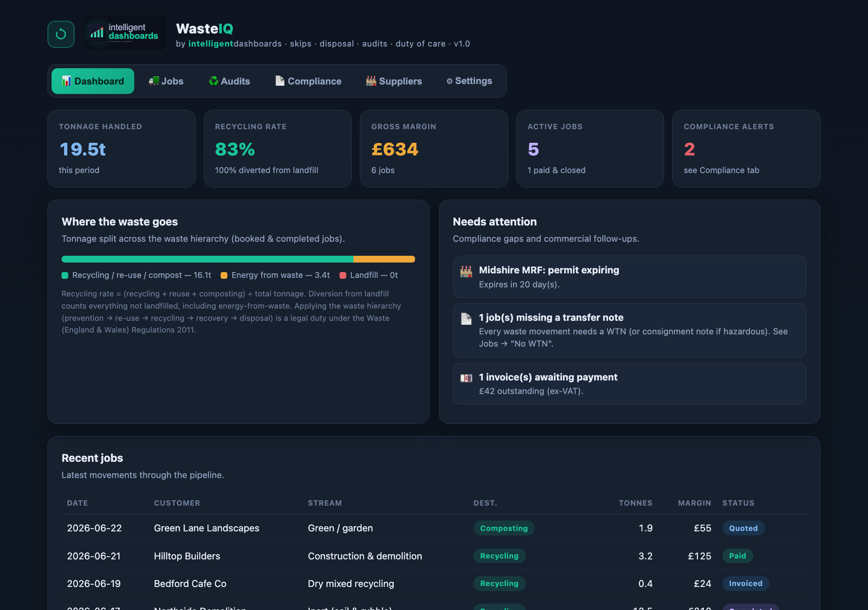Screen dimensions: 868x610
Task: Click the Invoiced status badge
Action: 745,583
